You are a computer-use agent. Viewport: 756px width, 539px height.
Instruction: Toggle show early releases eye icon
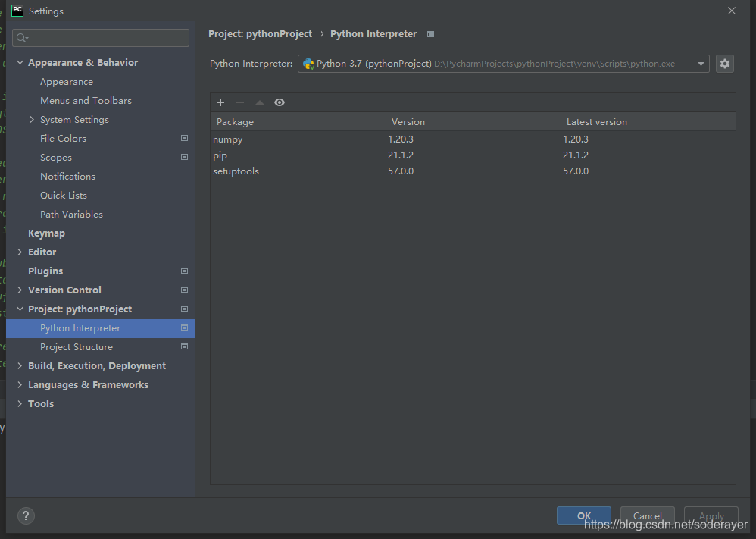point(280,102)
